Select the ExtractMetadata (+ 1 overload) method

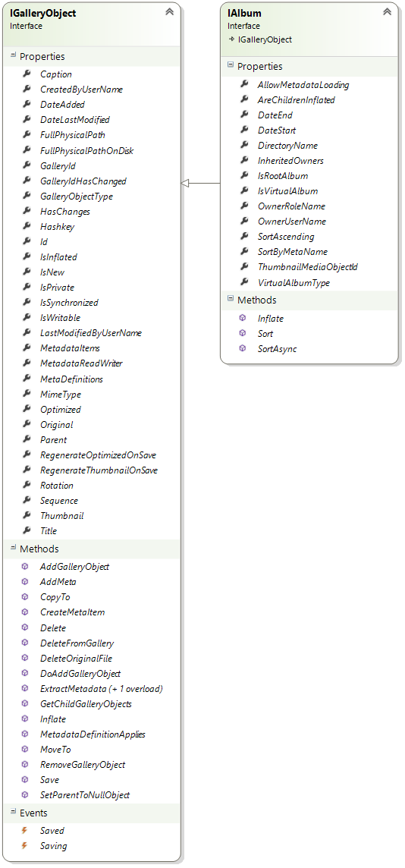point(102,689)
